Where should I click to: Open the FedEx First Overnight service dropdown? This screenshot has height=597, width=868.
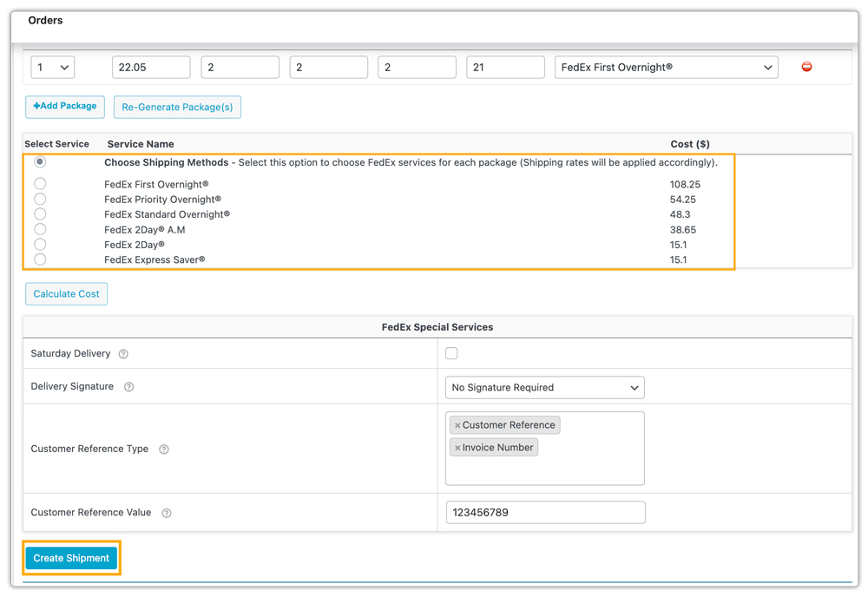point(666,68)
